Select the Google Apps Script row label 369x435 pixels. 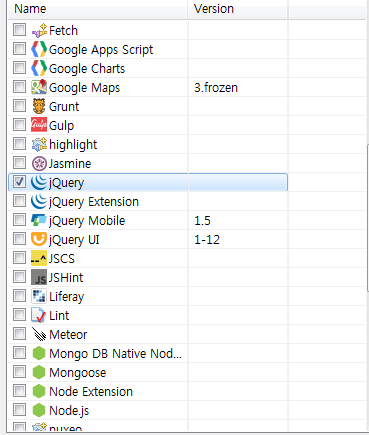(101, 50)
